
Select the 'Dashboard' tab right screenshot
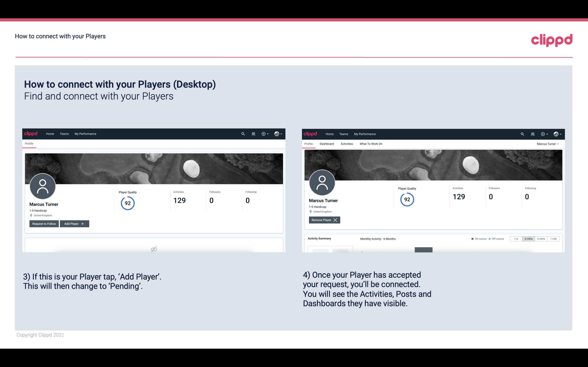click(327, 144)
